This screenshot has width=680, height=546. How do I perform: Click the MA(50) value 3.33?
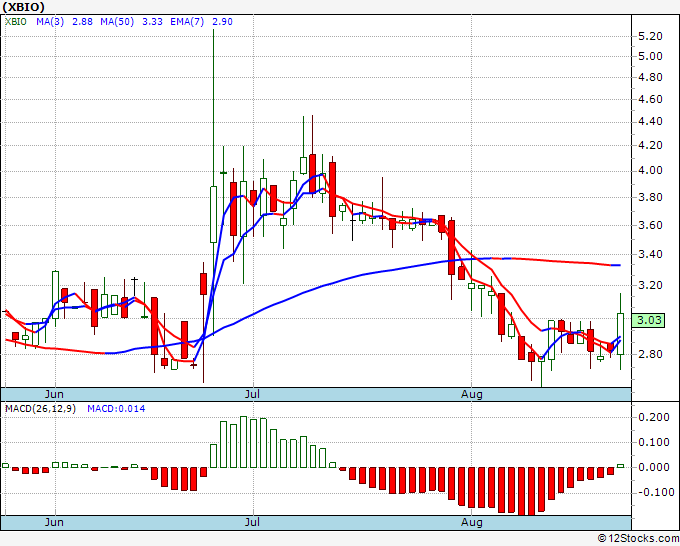click(153, 22)
